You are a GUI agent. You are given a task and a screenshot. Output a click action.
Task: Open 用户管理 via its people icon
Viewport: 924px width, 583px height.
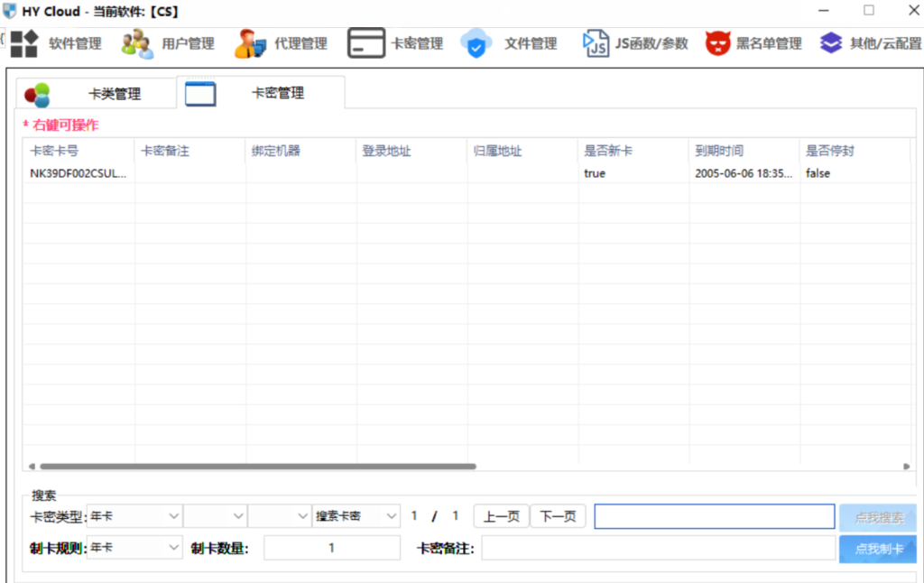137,43
